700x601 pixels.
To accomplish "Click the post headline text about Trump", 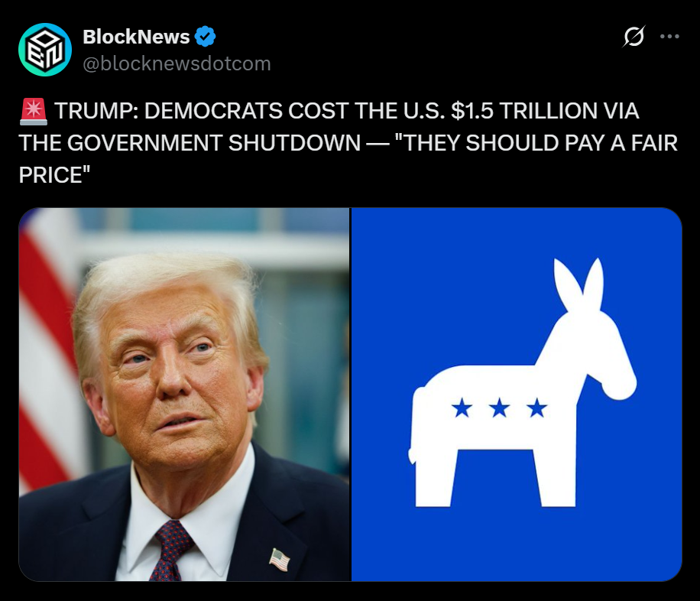I will click(x=348, y=143).
